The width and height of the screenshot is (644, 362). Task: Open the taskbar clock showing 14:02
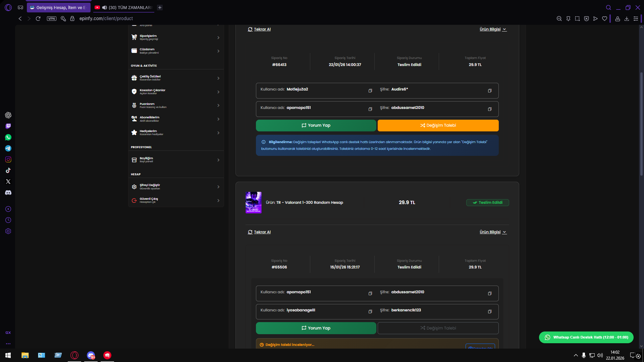(x=615, y=355)
